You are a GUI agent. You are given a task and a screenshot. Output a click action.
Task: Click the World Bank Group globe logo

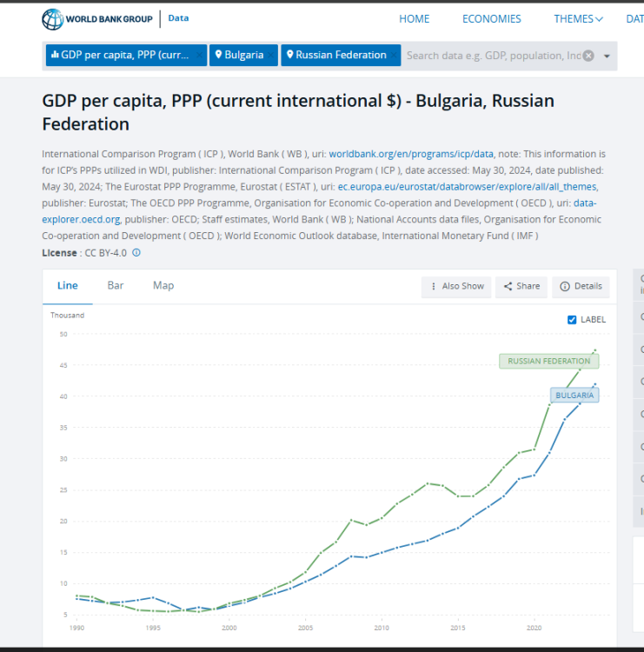pyautogui.click(x=53, y=19)
